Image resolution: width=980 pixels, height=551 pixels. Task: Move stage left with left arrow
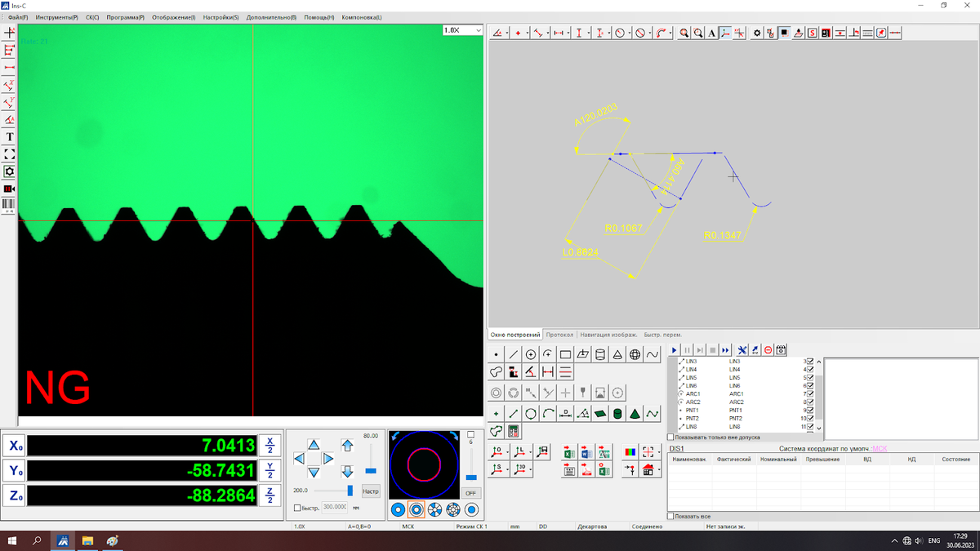pyautogui.click(x=299, y=459)
